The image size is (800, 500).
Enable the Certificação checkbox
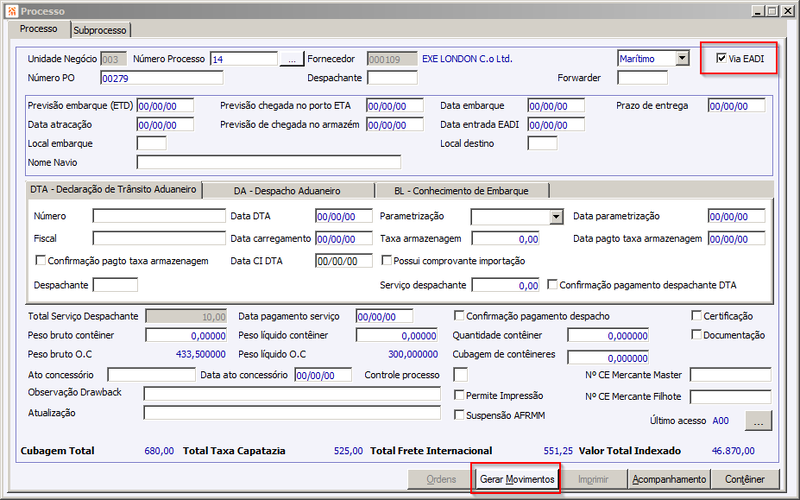pyautogui.click(x=696, y=316)
